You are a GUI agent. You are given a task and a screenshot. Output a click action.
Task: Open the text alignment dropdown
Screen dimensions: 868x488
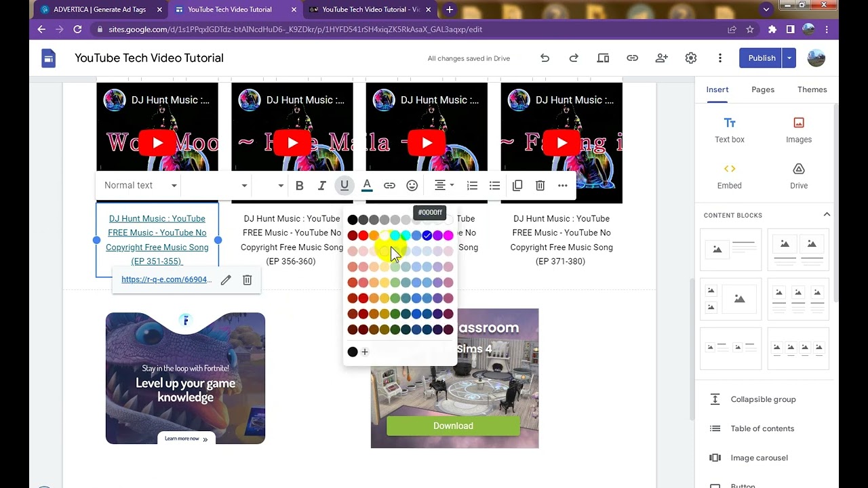pyautogui.click(x=444, y=186)
